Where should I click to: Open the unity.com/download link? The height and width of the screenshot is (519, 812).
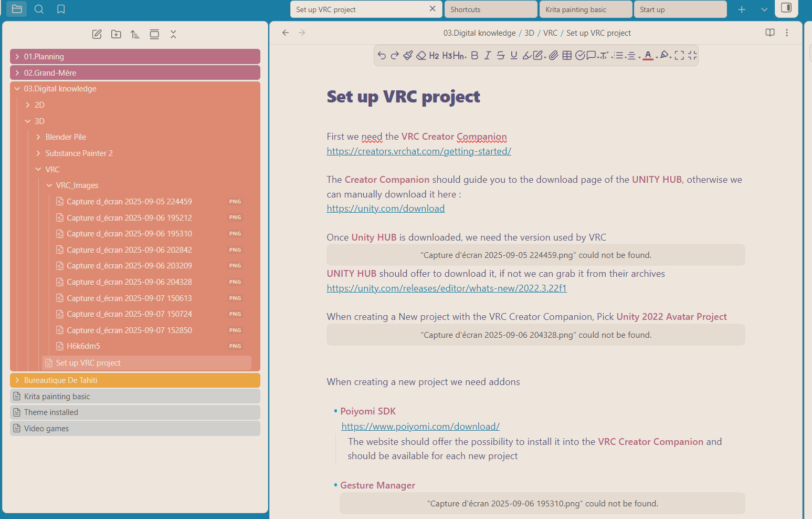(x=385, y=209)
